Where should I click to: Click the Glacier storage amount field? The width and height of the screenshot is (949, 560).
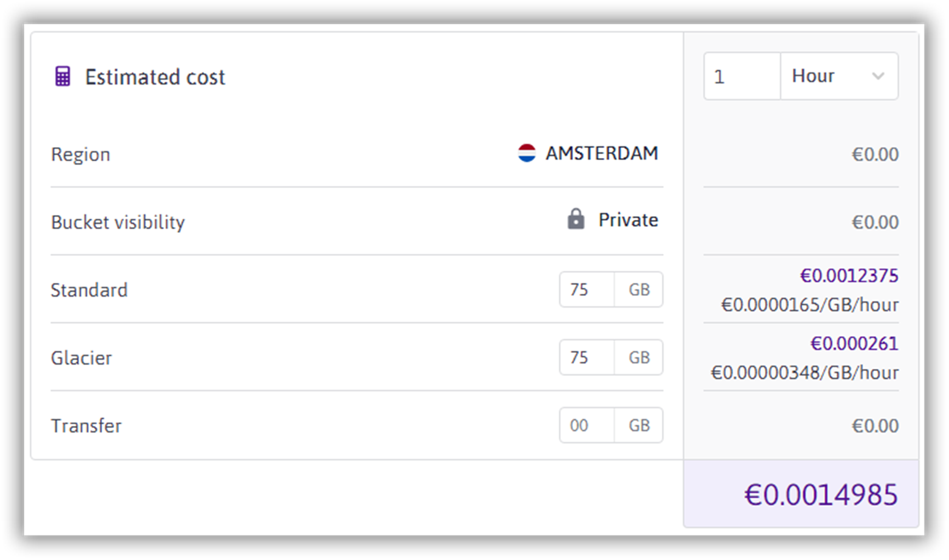(x=587, y=357)
